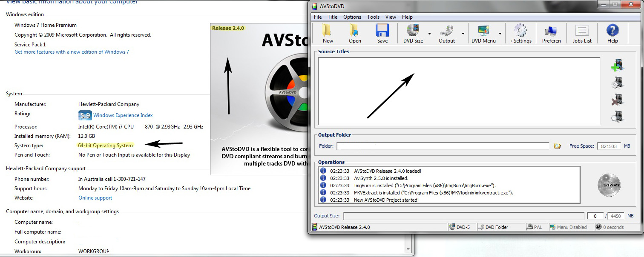Click 'AVStoDVD Release 2.4.0' status bar text

click(x=345, y=227)
